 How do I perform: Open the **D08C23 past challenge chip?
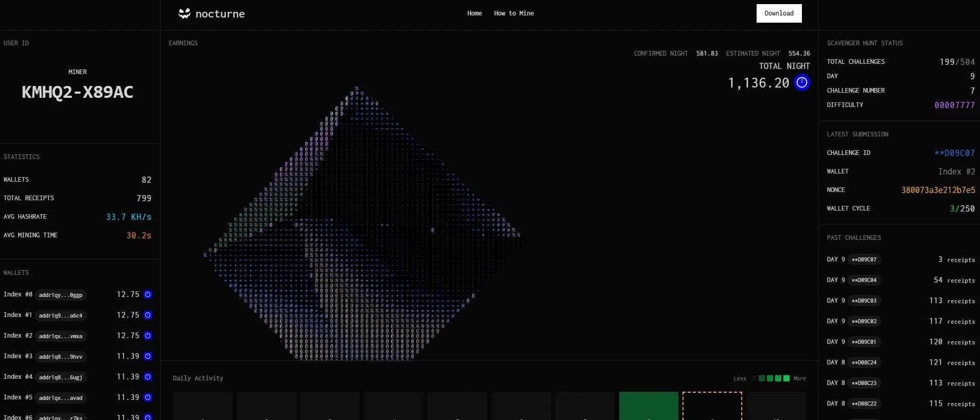864,383
